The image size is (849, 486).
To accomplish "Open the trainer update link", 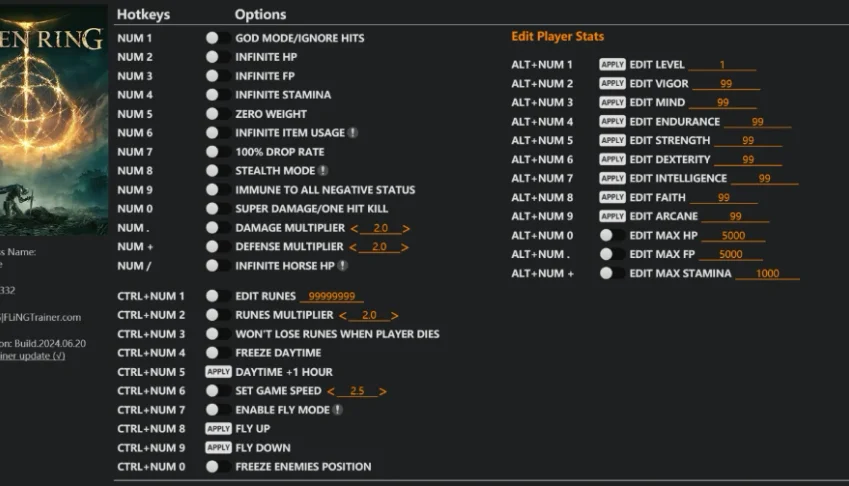I will click(32, 356).
